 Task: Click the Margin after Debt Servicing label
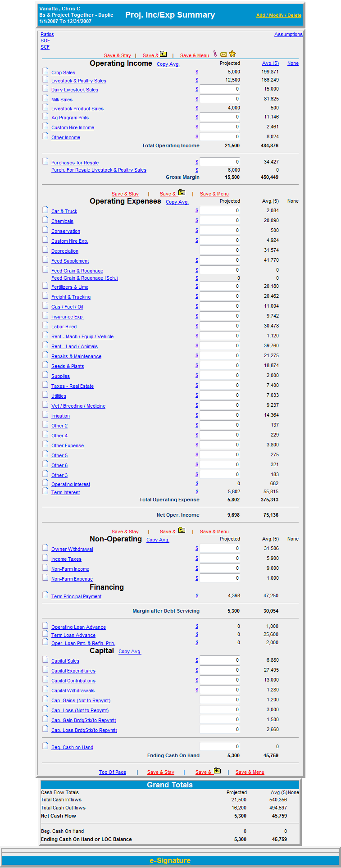point(166,611)
